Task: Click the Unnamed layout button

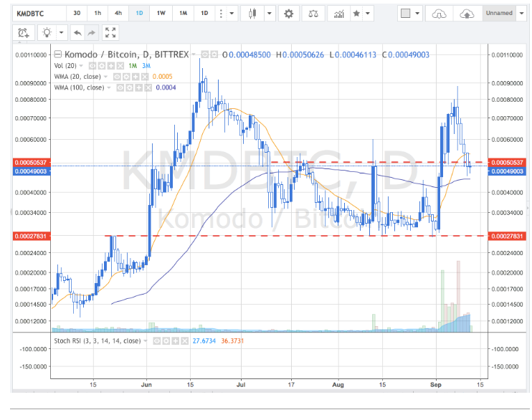Action: click(498, 14)
